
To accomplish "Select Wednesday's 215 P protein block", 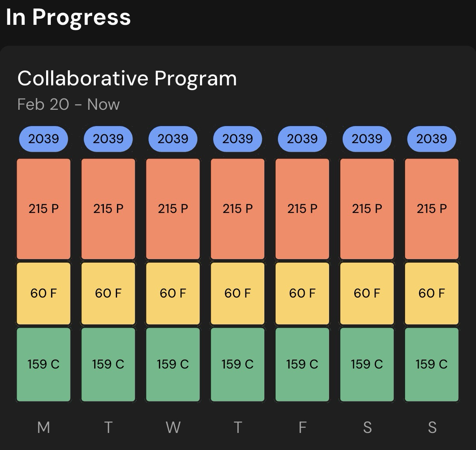I will tap(173, 209).
